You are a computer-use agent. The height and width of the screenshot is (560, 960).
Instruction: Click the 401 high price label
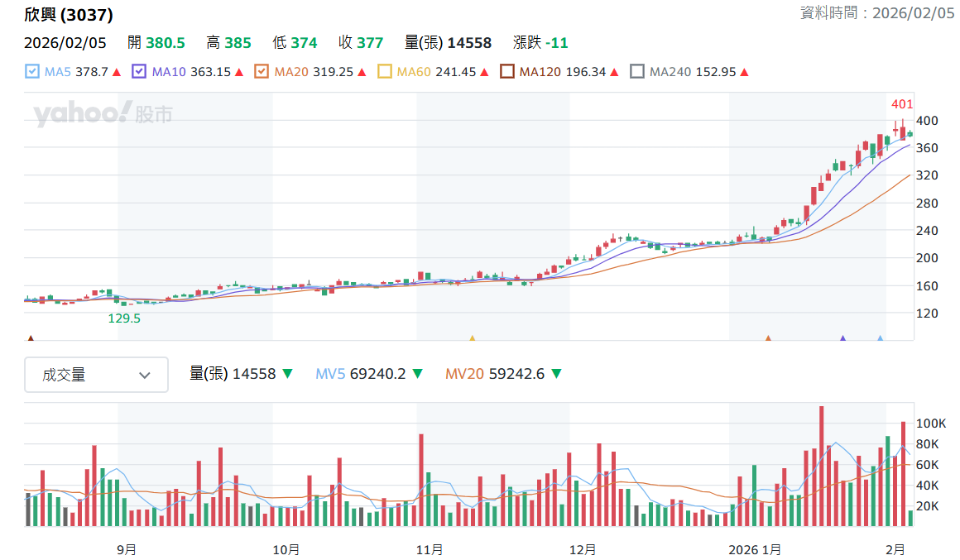[902, 104]
